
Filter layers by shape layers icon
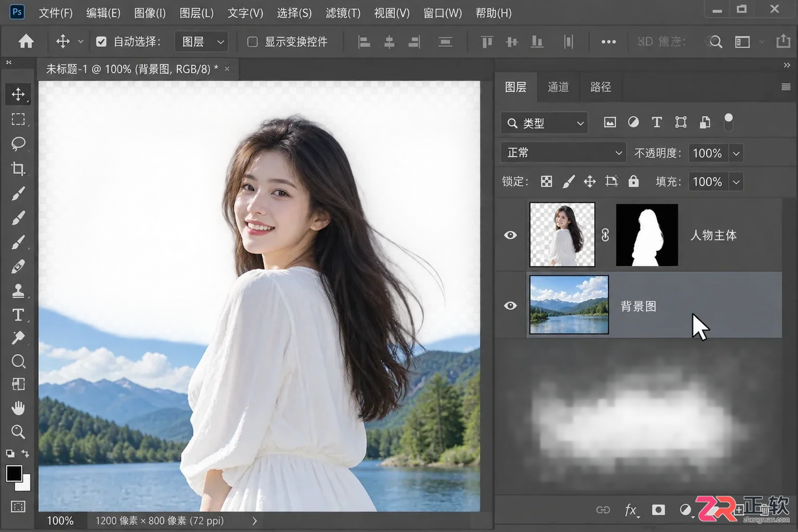click(681, 122)
